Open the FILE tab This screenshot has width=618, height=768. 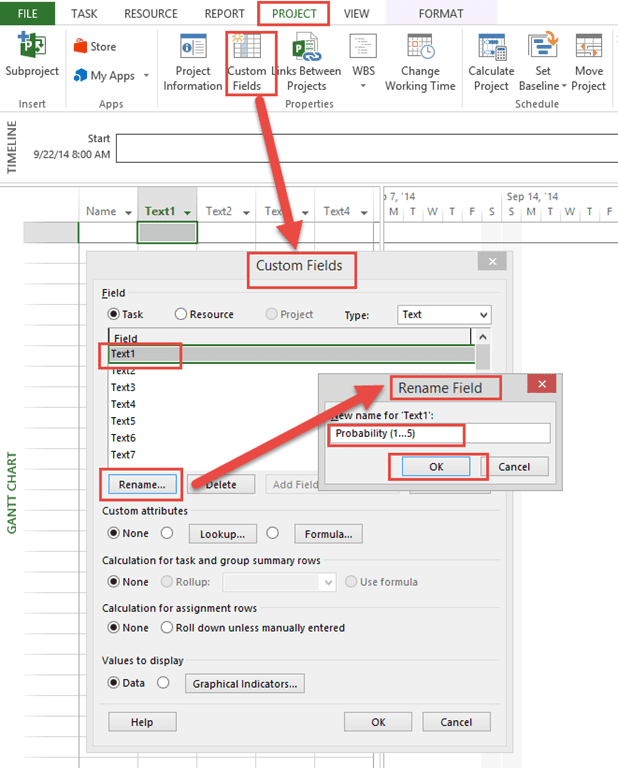coord(27,13)
